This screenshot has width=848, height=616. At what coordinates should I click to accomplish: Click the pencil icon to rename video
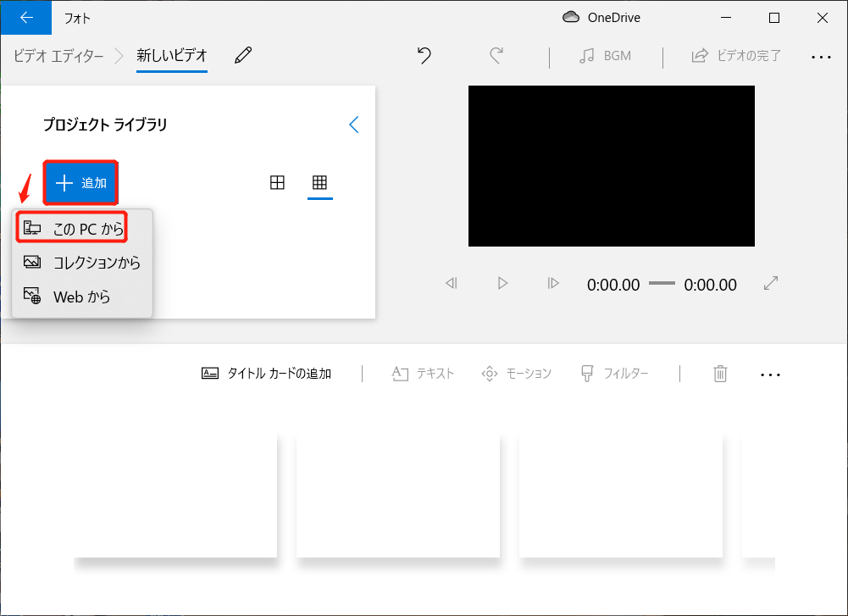243,55
